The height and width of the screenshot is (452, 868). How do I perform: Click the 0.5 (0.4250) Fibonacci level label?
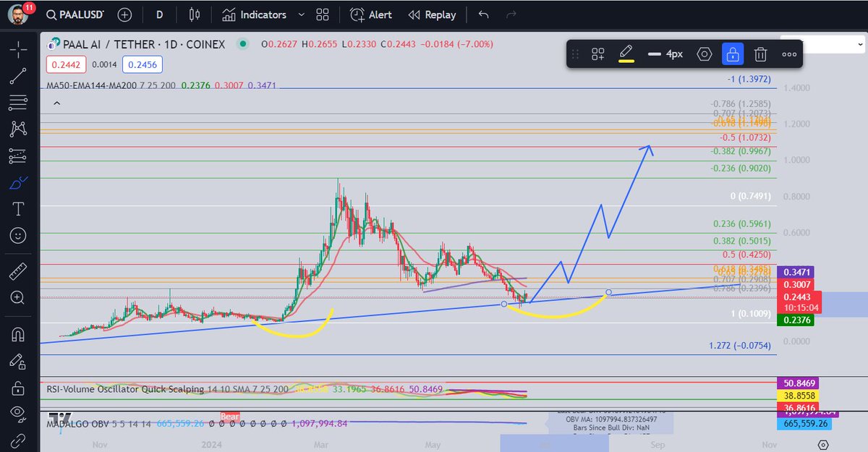746,255
